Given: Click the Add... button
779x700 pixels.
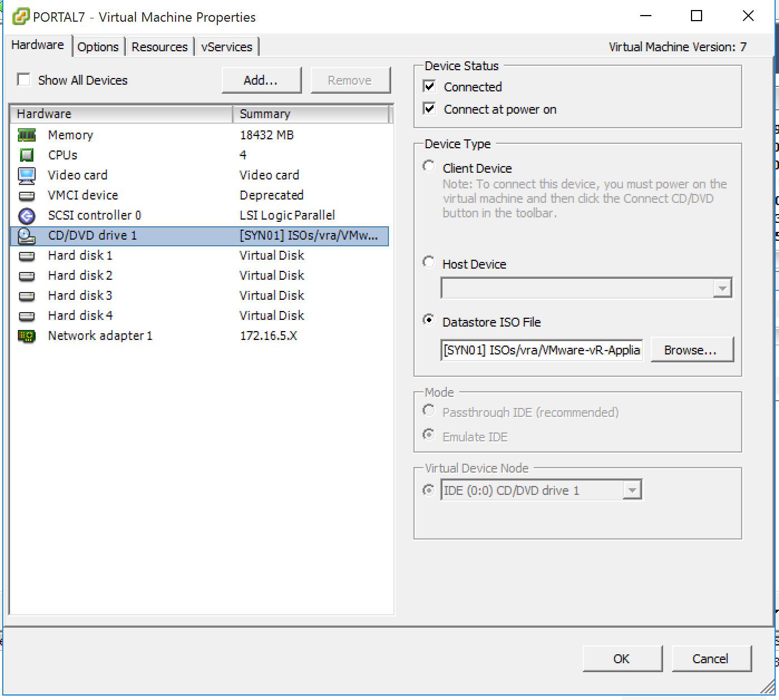Looking at the screenshot, I should click(261, 80).
